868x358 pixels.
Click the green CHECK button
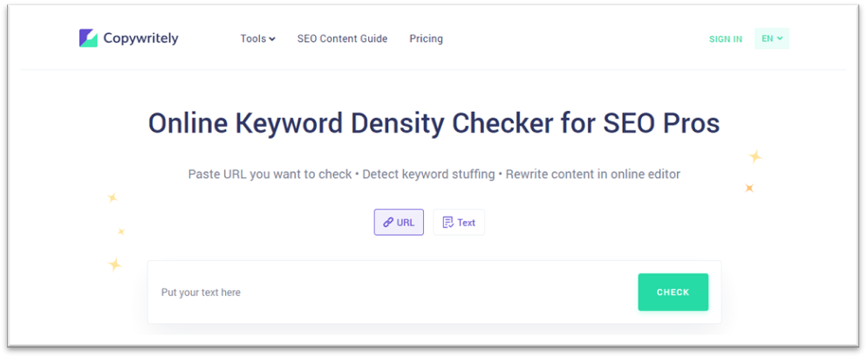click(673, 292)
